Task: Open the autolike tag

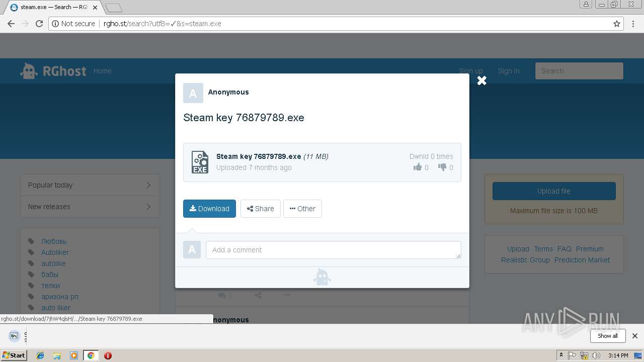Action: click(x=53, y=263)
